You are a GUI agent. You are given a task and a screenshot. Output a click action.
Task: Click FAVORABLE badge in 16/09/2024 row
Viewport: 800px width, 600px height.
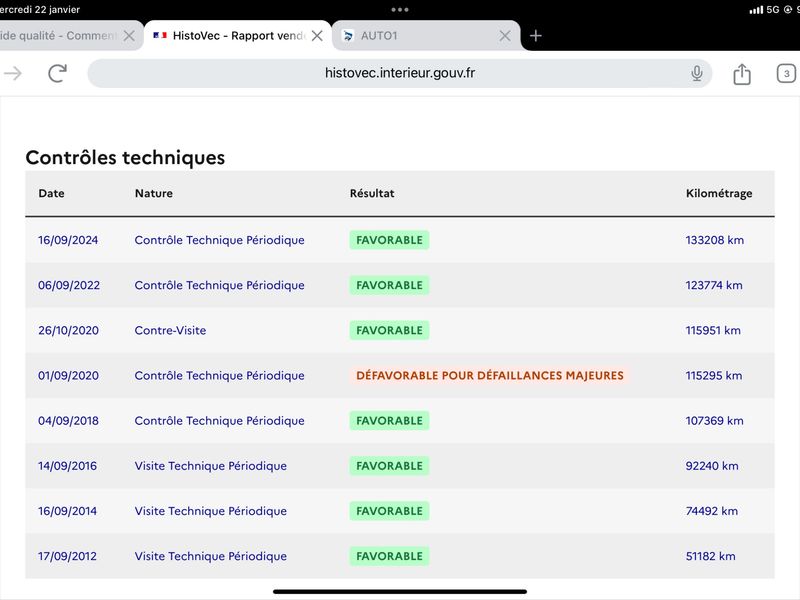(389, 240)
